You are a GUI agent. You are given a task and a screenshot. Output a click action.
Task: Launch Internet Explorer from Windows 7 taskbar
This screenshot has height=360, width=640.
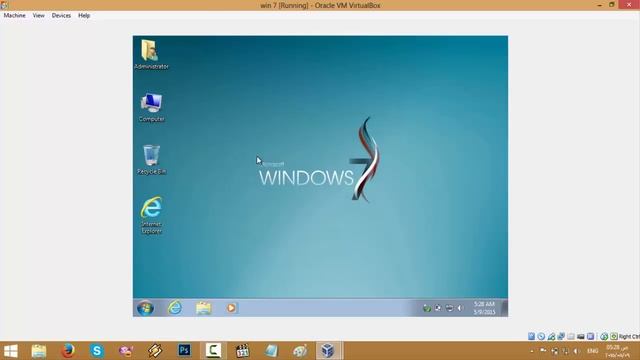(x=175, y=308)
